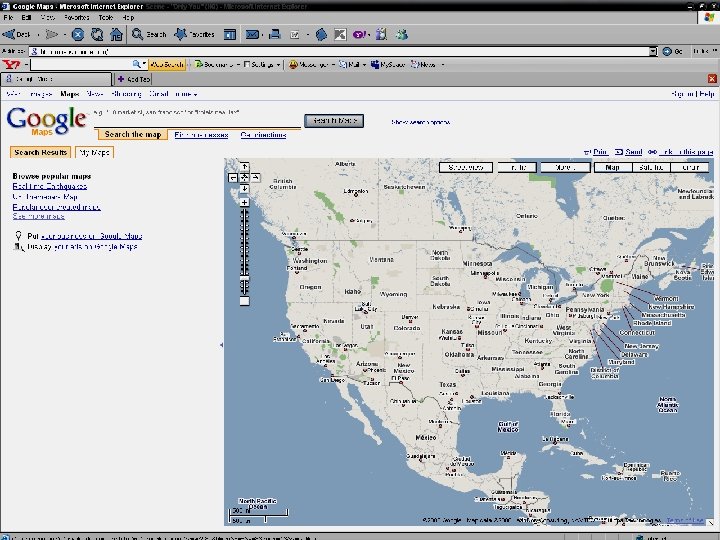This screenshot has width=720, height=540.
Task: Open the Get directions link
Action: 263,134
